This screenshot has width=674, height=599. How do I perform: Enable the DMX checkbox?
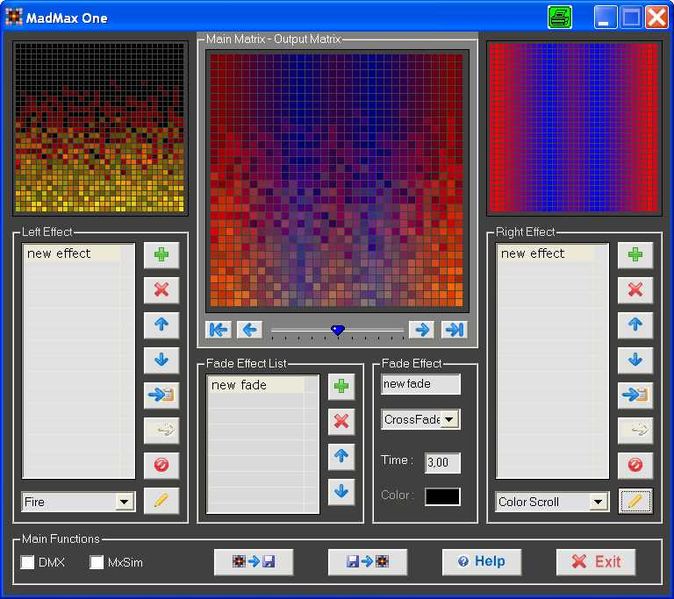point(28,563)
